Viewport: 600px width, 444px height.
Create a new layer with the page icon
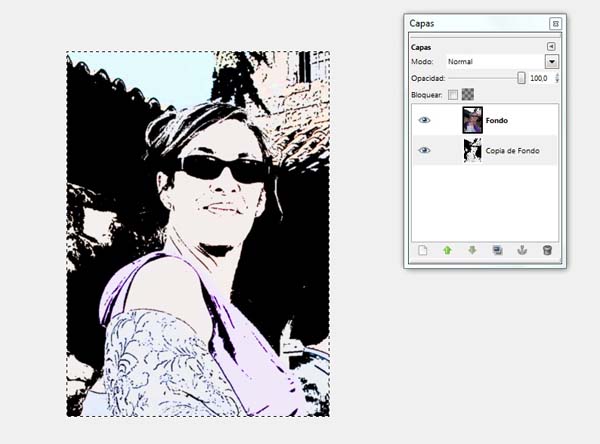point(422,251)
